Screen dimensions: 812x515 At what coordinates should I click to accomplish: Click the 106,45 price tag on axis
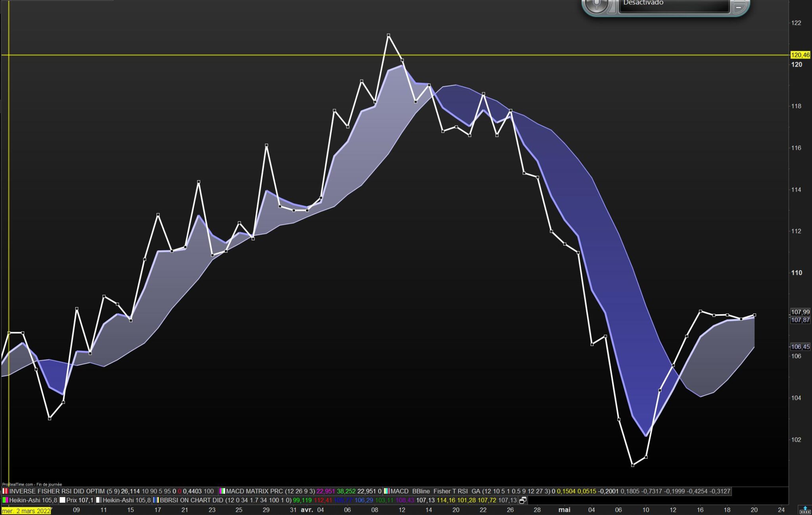(800, 347)
